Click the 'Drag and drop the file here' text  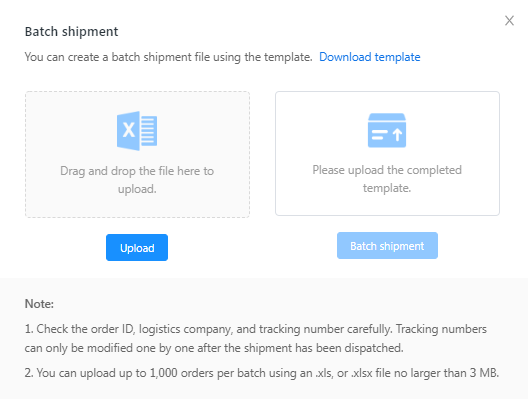tap(137, 171)
